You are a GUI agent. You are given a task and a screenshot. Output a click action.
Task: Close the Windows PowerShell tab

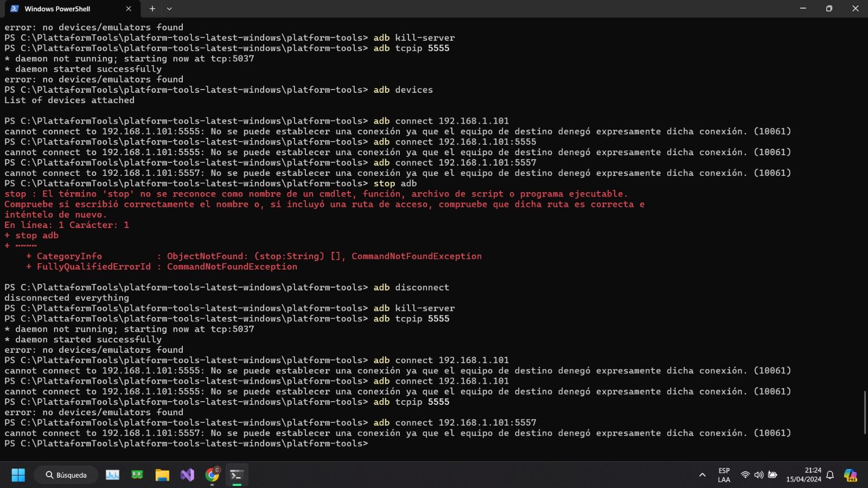coord(129,9)
